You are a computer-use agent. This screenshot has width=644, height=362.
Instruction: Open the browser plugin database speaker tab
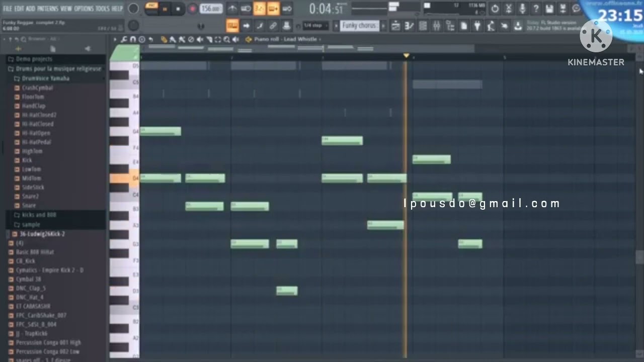pos(88,49)
